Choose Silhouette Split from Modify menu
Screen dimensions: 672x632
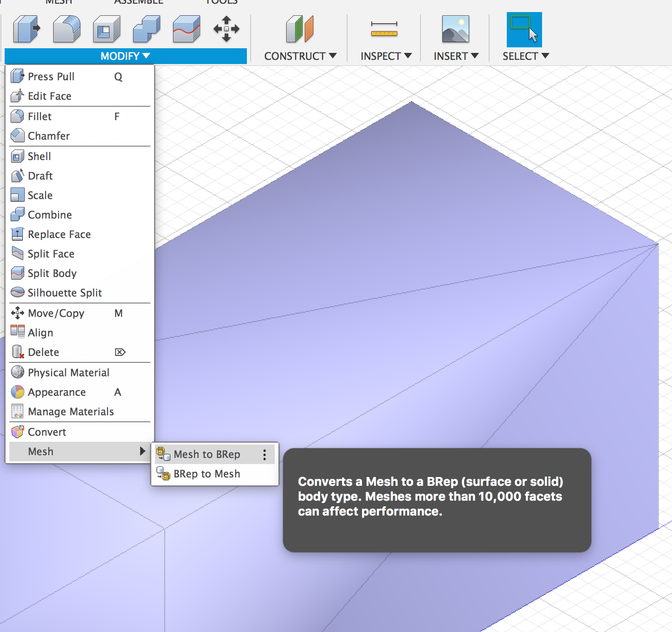65,292
